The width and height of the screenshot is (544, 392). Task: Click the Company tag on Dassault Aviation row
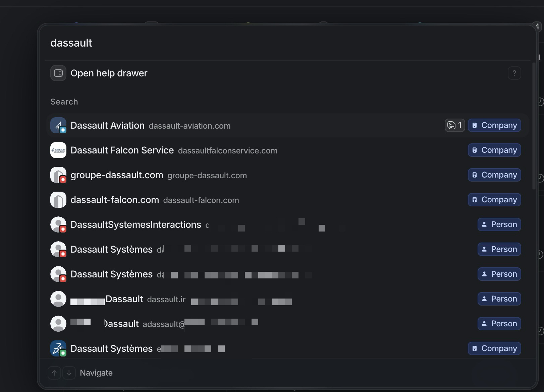(494, 125)
